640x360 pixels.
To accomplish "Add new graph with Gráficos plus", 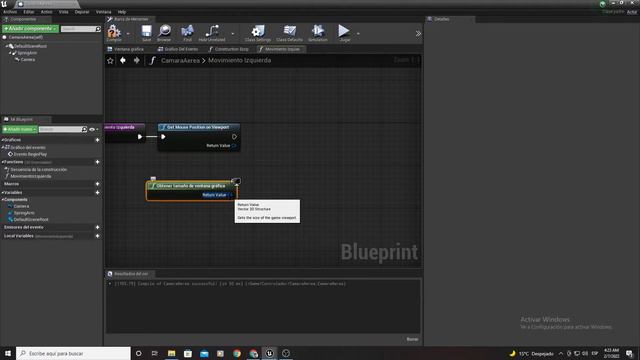I will (x=97, y=140).
